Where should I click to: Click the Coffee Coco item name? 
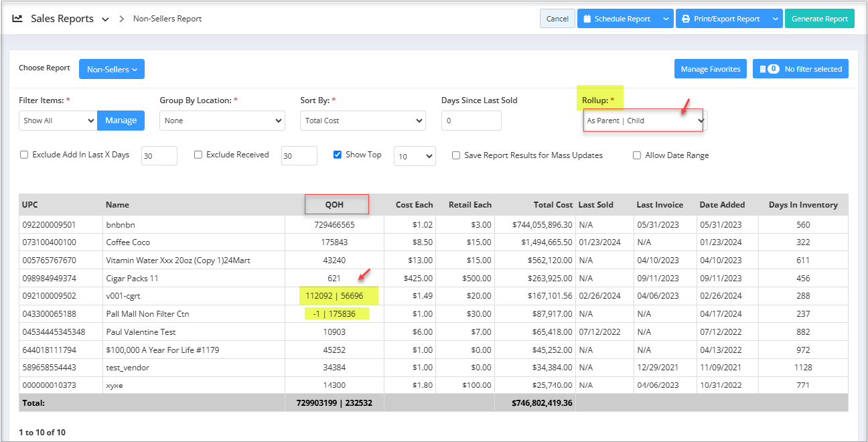point(128,242)
